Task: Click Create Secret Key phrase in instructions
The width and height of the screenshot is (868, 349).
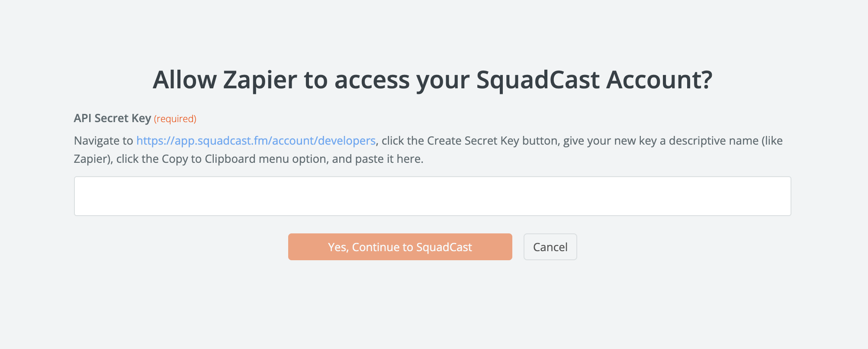Action: (473, 141)
